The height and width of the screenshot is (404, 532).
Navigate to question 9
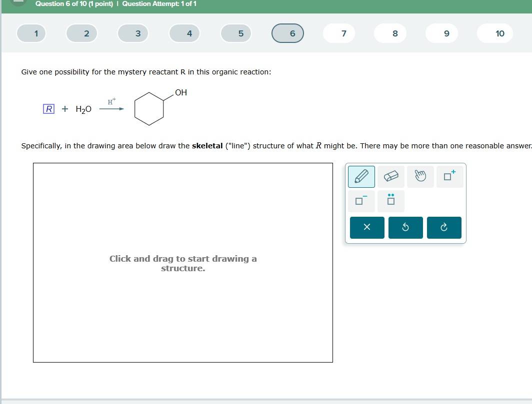click(441, 33)
